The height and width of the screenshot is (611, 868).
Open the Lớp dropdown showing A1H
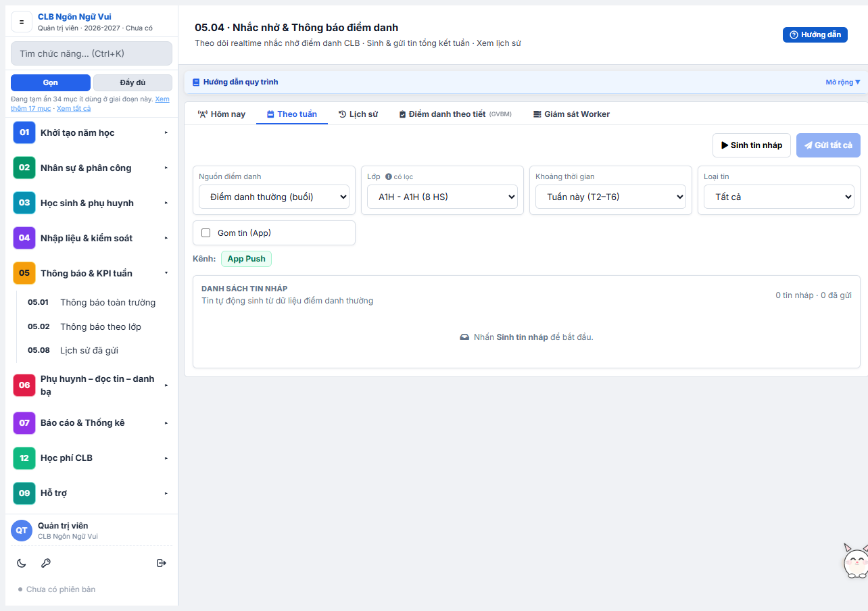[442, 197]
